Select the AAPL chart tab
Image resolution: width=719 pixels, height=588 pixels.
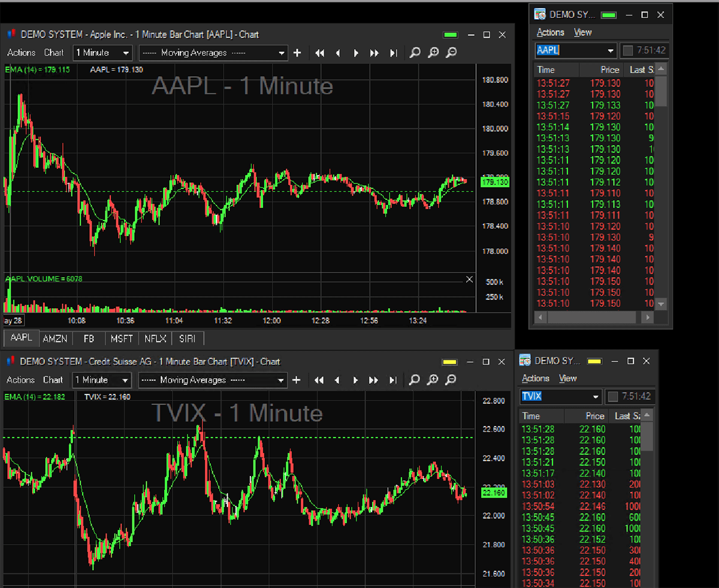click(x=21, y=338)
